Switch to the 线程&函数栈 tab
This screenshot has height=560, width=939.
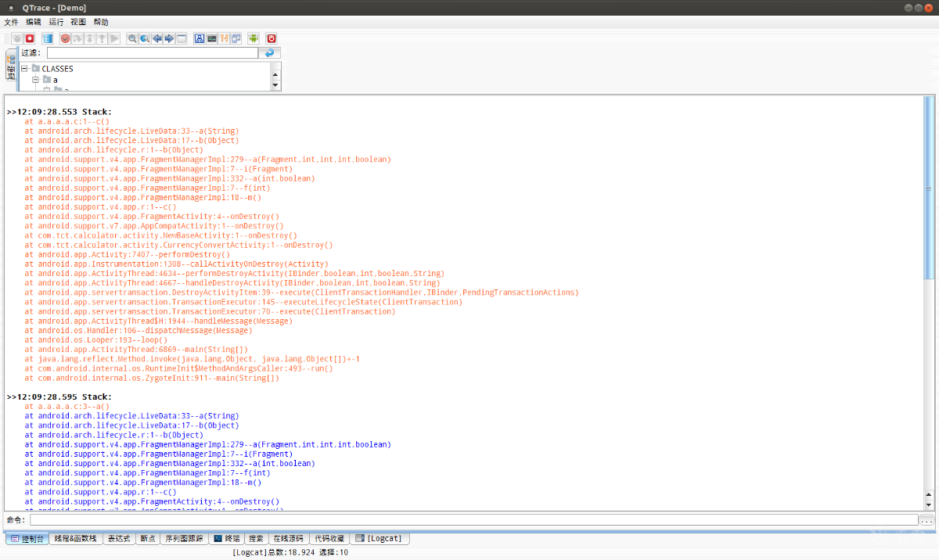pyautogui.click(x=75, y=538)
